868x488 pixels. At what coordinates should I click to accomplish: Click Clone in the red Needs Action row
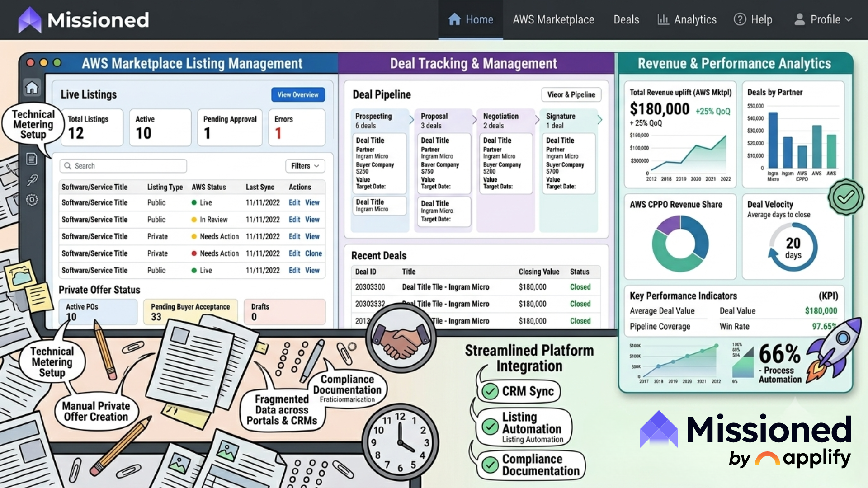313,253
